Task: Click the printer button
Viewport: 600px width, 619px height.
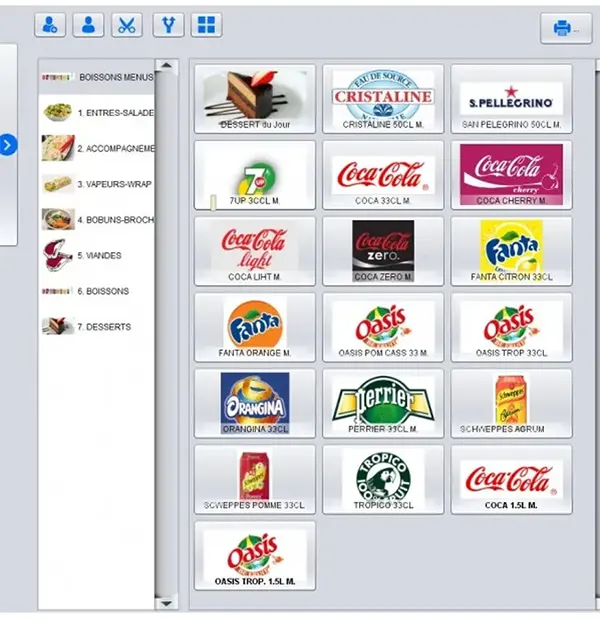Action: [566, 28]
